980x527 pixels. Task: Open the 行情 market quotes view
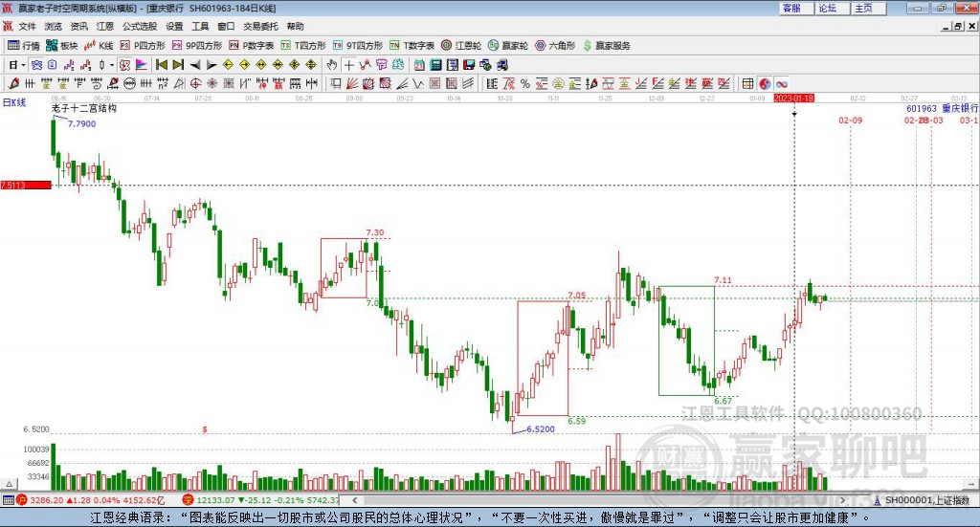point(24,46)
